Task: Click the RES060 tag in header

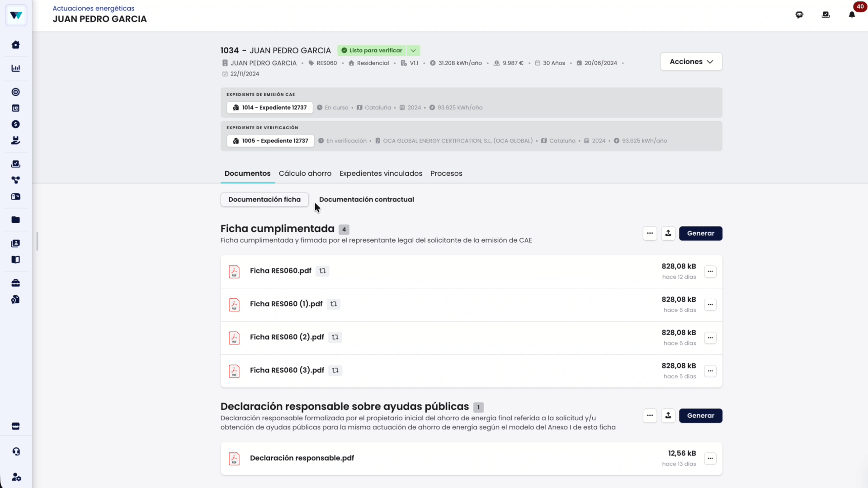Action: 323,63
